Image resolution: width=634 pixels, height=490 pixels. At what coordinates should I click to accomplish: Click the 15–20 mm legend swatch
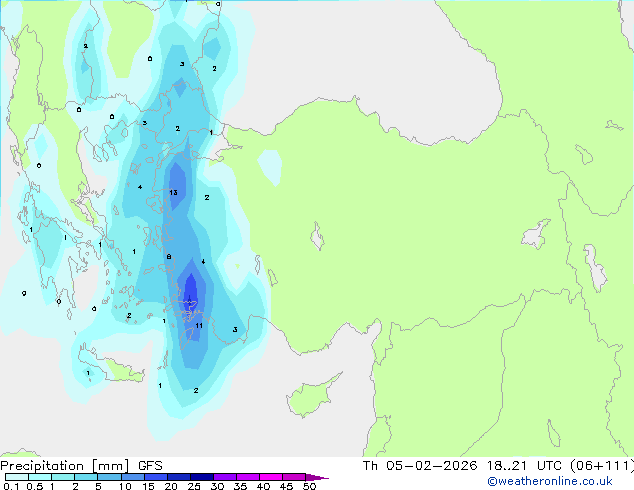(155, 477)
